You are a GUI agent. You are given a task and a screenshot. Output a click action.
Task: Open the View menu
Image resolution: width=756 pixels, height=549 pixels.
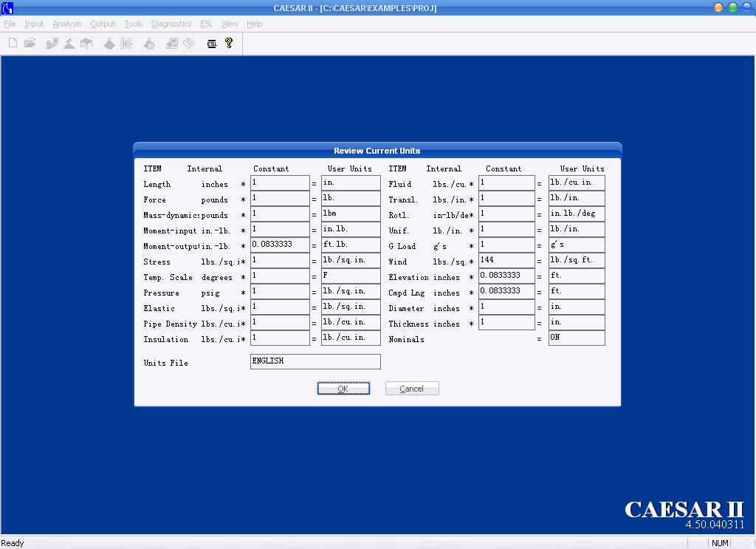pyautogui.click(x=230, y=24)
